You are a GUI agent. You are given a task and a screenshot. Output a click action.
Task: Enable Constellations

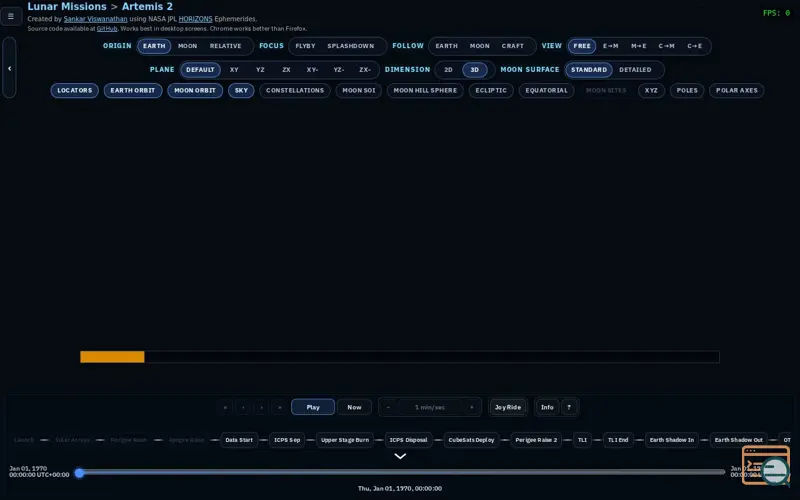tap(295, 90)
